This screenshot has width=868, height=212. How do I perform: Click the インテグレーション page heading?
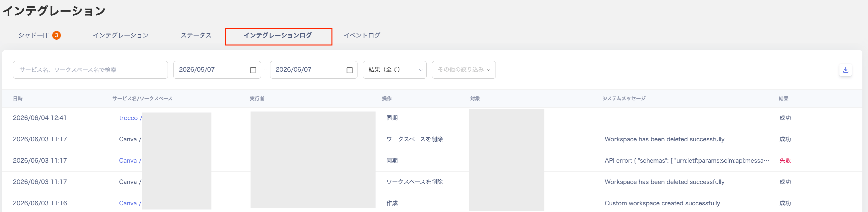[54, 11]
